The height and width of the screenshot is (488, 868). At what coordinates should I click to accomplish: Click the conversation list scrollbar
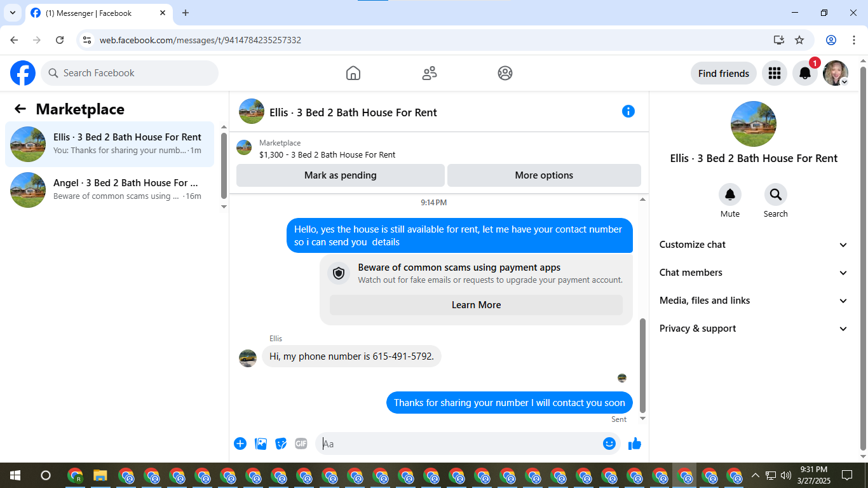pyautogui.click(x=224, y=165)
